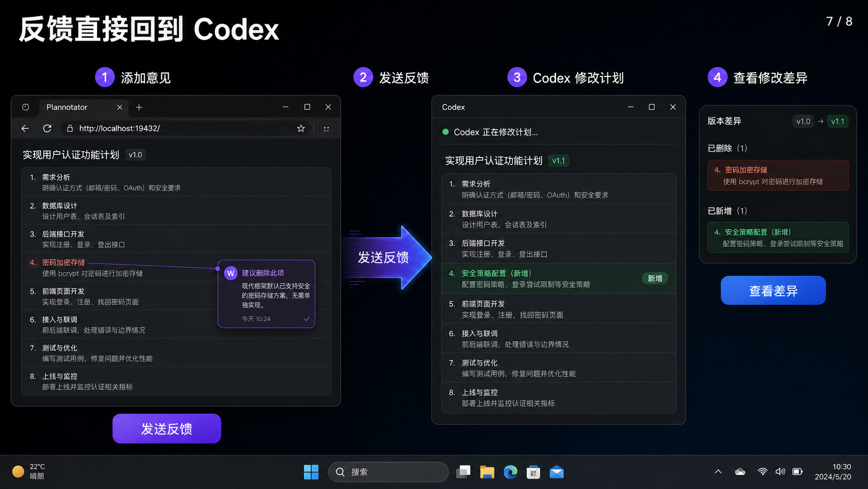Click the volume speaker tray icon

pyautogui.click(x=780, y=472)
